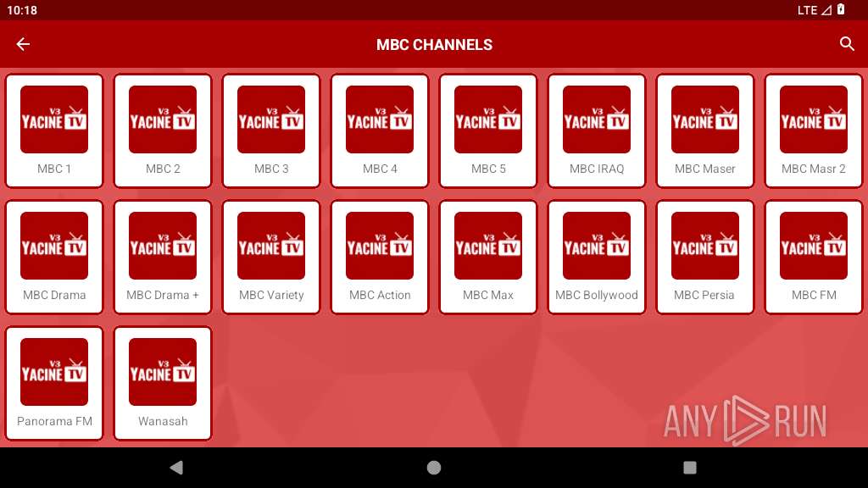
Task: Select the MBC Drama channel logo
Action: pos(54,246)
